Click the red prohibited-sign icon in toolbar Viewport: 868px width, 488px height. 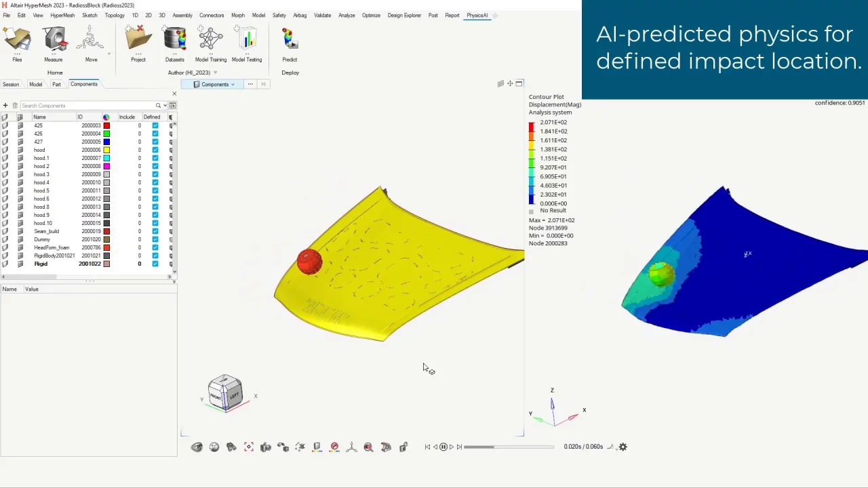(x=334, y=447)
